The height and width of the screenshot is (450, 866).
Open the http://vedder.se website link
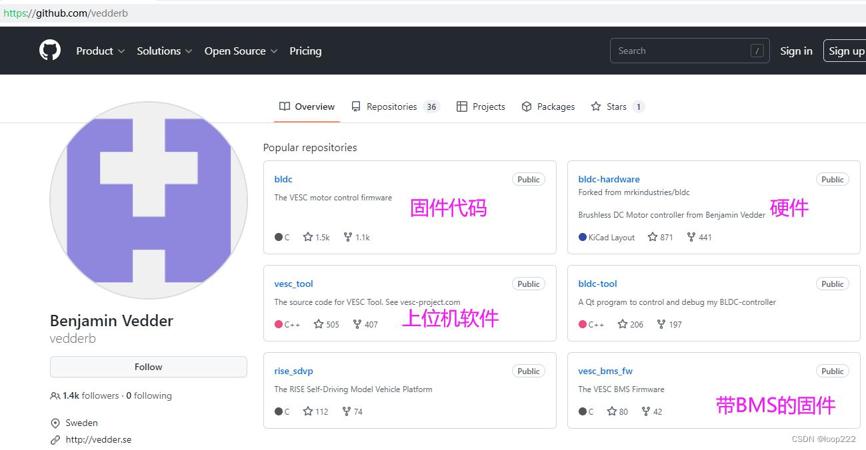click(98, 440)
